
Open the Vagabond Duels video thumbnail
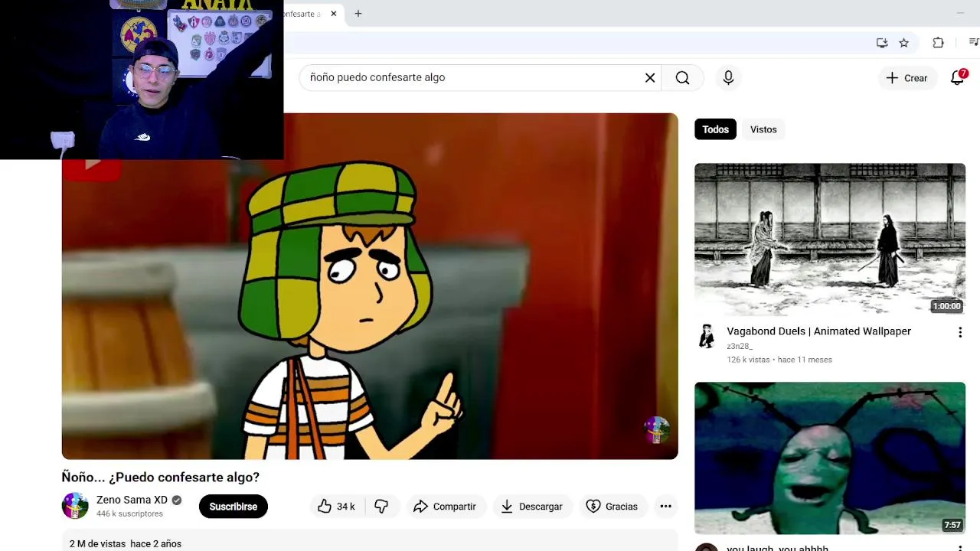[830, 239]
